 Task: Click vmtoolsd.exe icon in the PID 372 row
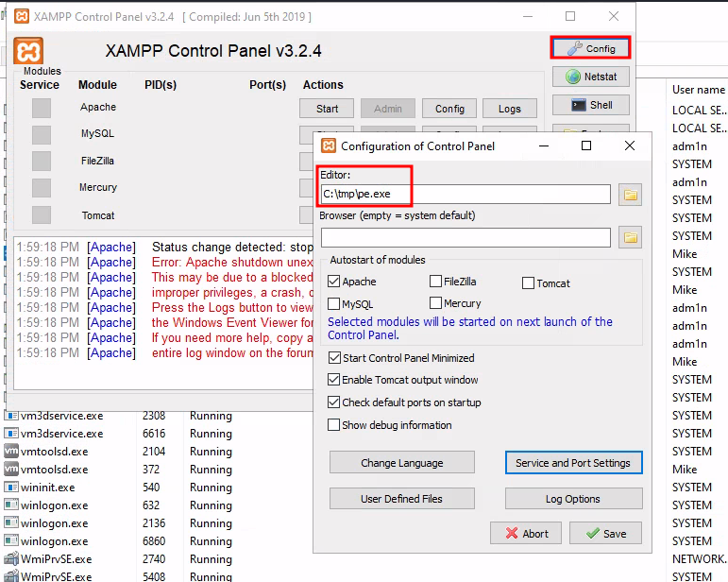(x=11, y=470)
